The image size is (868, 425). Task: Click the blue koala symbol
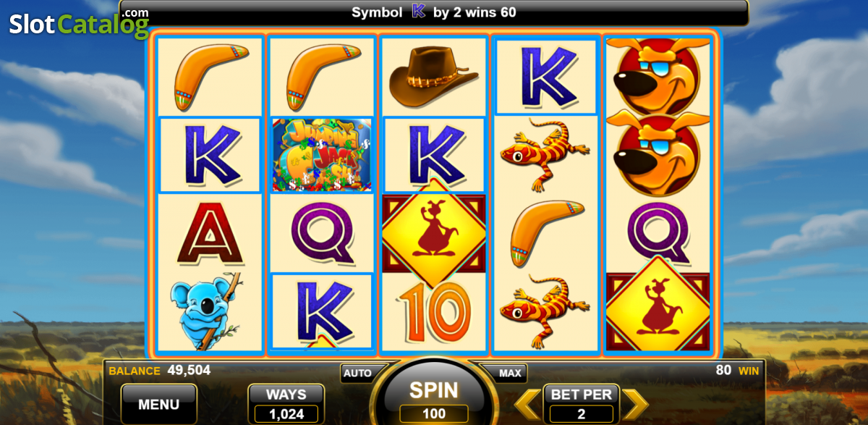(x=207, y=311)
